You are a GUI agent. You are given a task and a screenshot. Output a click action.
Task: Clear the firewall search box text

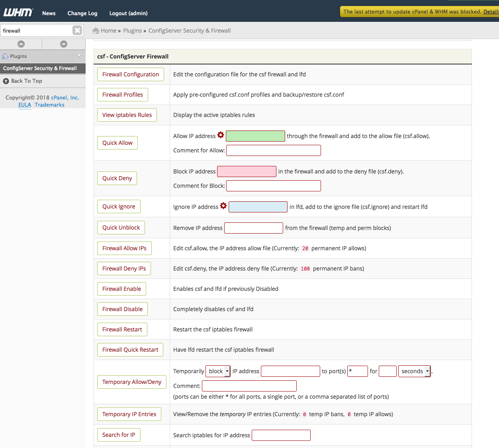coord(77,30)
